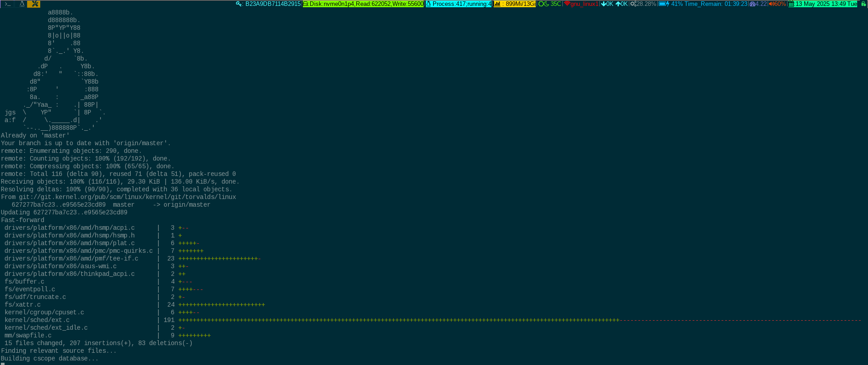Click the disk drive icon in status bar
Viewport: 868px width, 365px height.
coord(306,4)
